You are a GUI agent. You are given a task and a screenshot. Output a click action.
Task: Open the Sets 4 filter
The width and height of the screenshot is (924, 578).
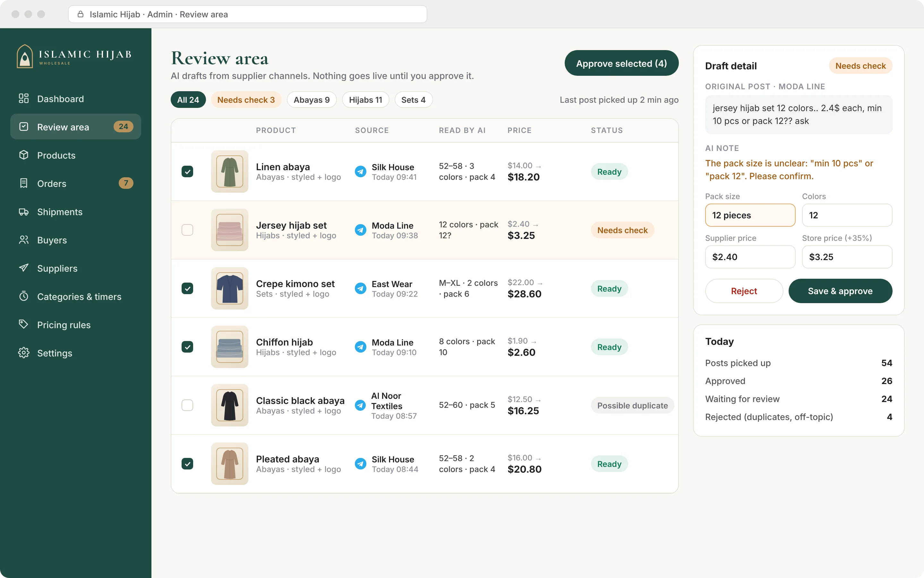pos(413,100)
